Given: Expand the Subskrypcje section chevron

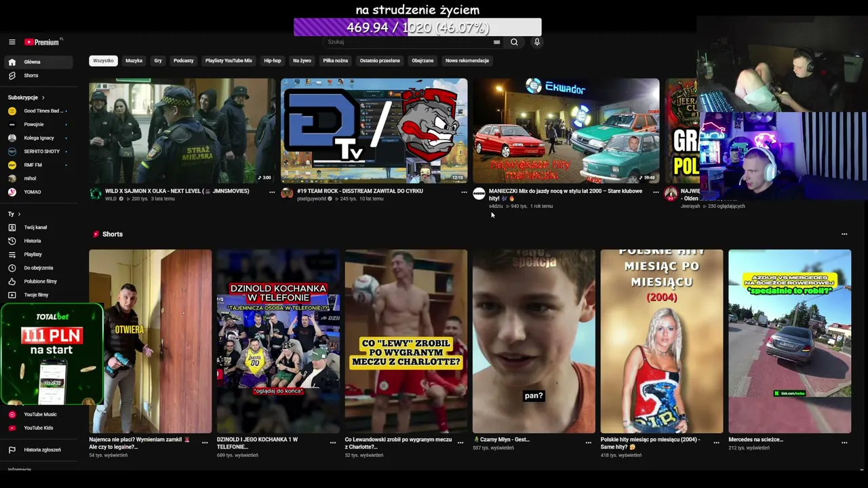Looking at the screenshot, I should [x=43, y=98].
